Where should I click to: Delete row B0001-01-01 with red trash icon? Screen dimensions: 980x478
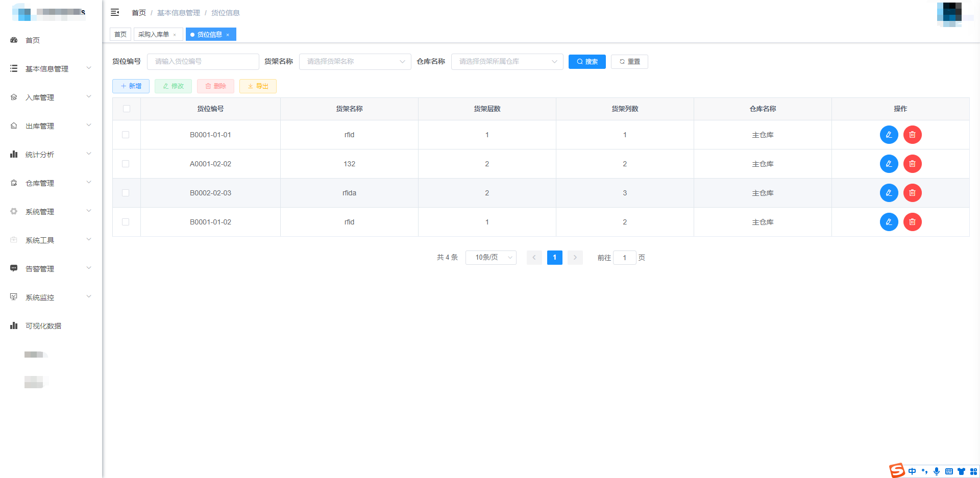coord(912,135)
